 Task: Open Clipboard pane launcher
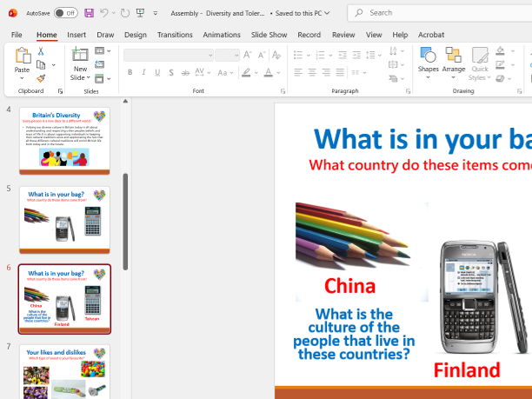tap(60, 91)
